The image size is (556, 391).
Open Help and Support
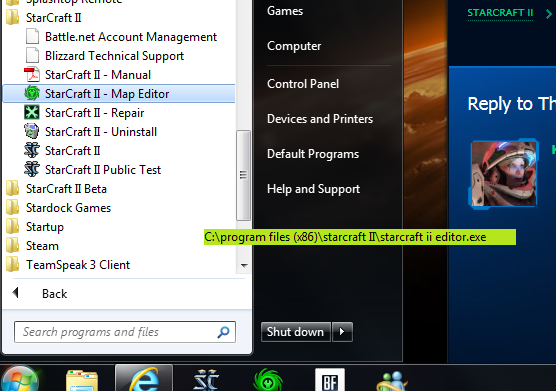[x=313, y=189]
